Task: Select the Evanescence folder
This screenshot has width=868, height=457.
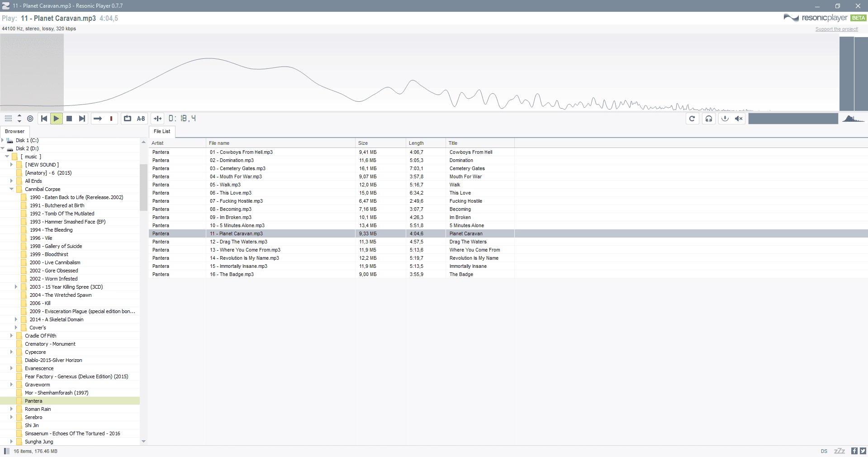Action: tap(39, 368)
